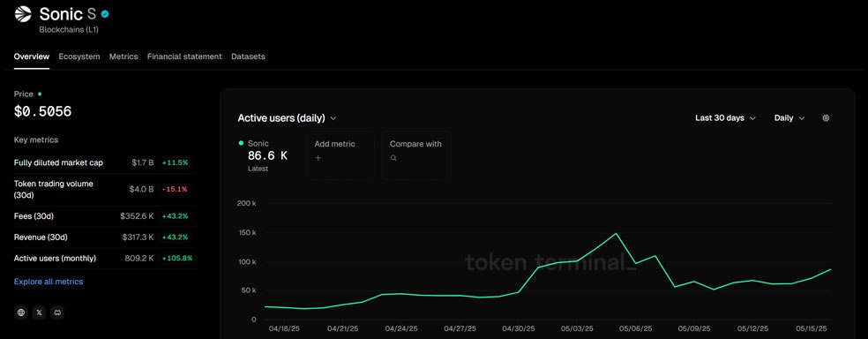The width and height of the screenshot is (868, 339).
Task: Click the search icon under Compare with
Action: coord(393,158)
